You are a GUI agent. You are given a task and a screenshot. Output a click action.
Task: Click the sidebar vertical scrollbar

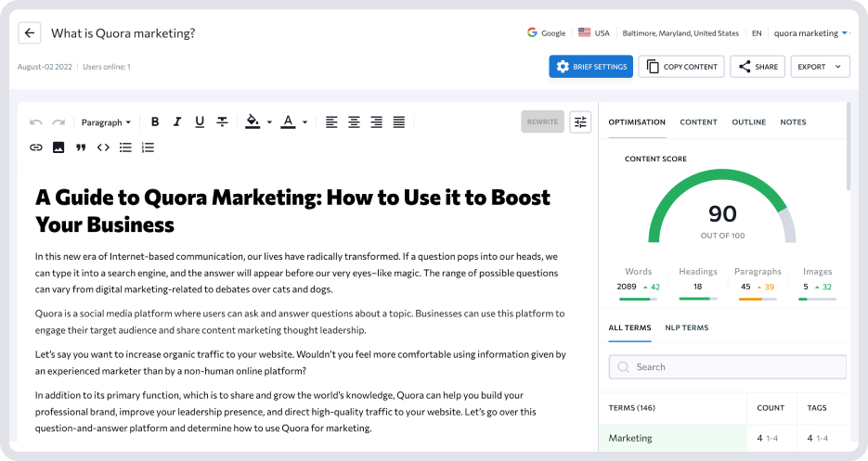click(x=849, y=147)
